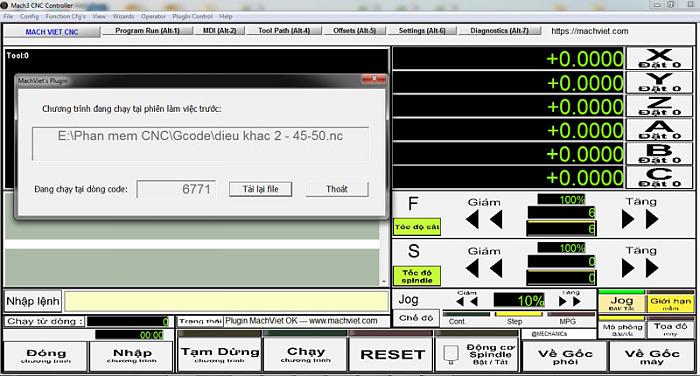Click outer Tăng arrow in the S spindle row
Screen dimensions: 700x376
652,268
